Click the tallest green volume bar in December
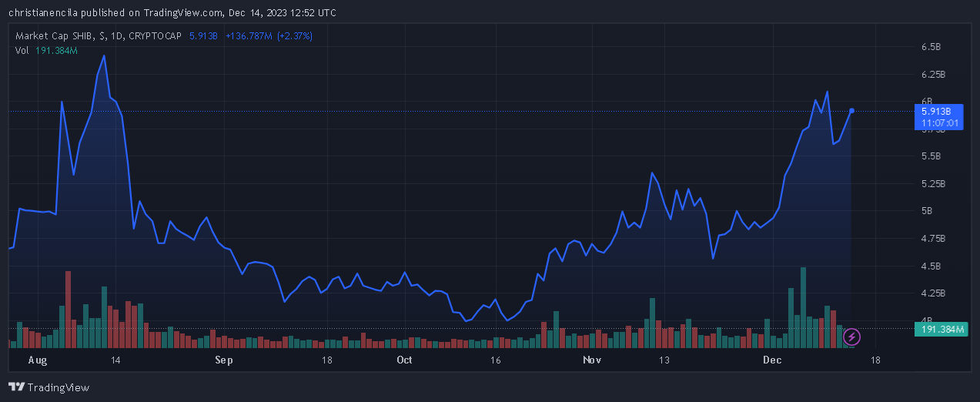The height and width of the screenshot is (402, 980). click(x=803, y=307)
